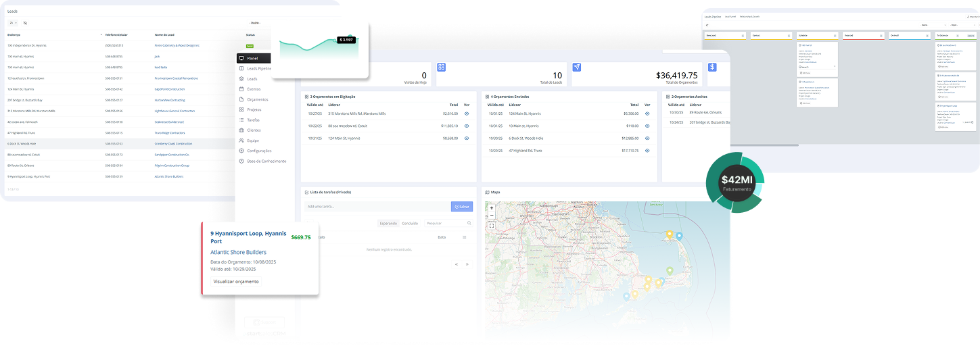Enter map fullscreen mode
The width and height of the screenshot is (980, 350).
(x=492, y=226)
